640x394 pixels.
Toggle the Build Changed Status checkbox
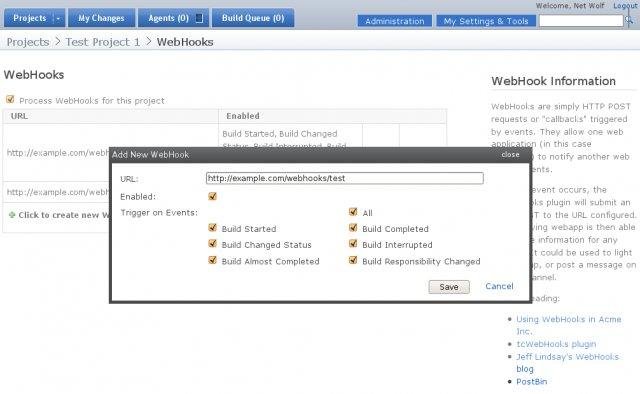coord(212,244)
